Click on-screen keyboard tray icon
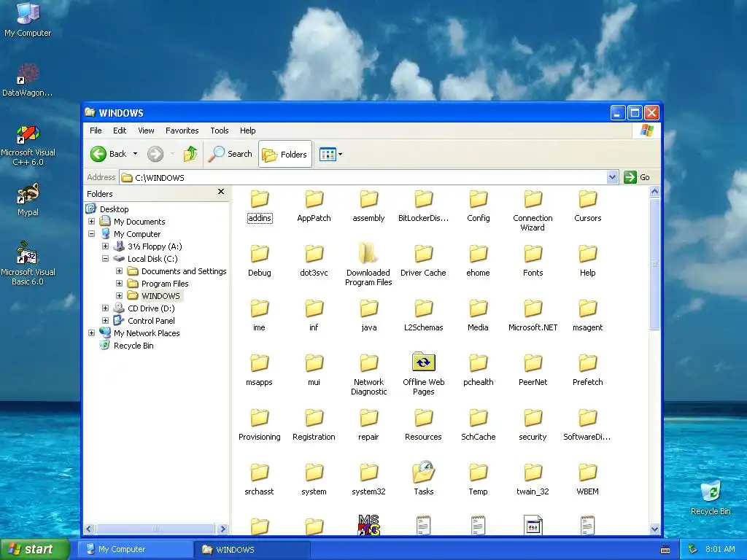Screen dimensions: 747x560 pyautogui.click(x=665, y=550)
